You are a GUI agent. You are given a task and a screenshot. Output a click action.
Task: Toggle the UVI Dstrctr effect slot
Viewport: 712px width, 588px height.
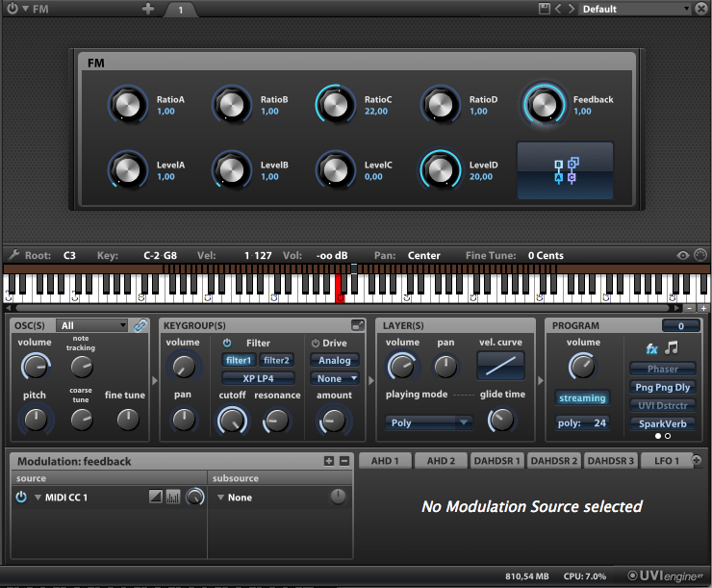click(663, 405)
